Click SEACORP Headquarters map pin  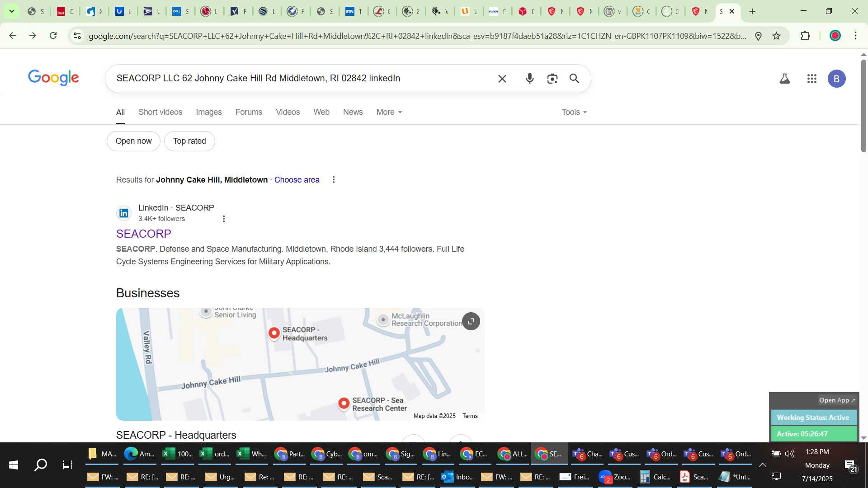click(274, 333)
